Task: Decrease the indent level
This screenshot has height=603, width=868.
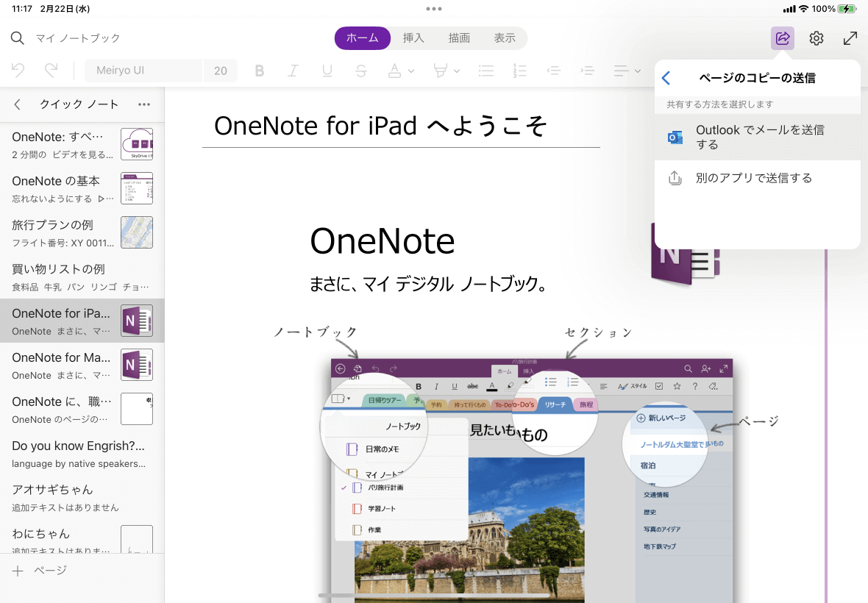Action: tap(554, 71)
